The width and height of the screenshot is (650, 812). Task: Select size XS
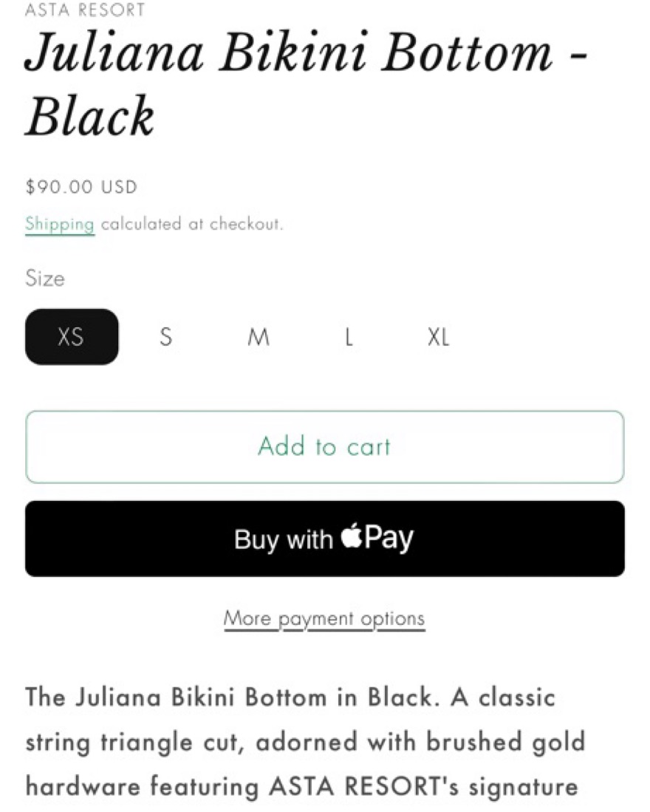pos(72,337)
